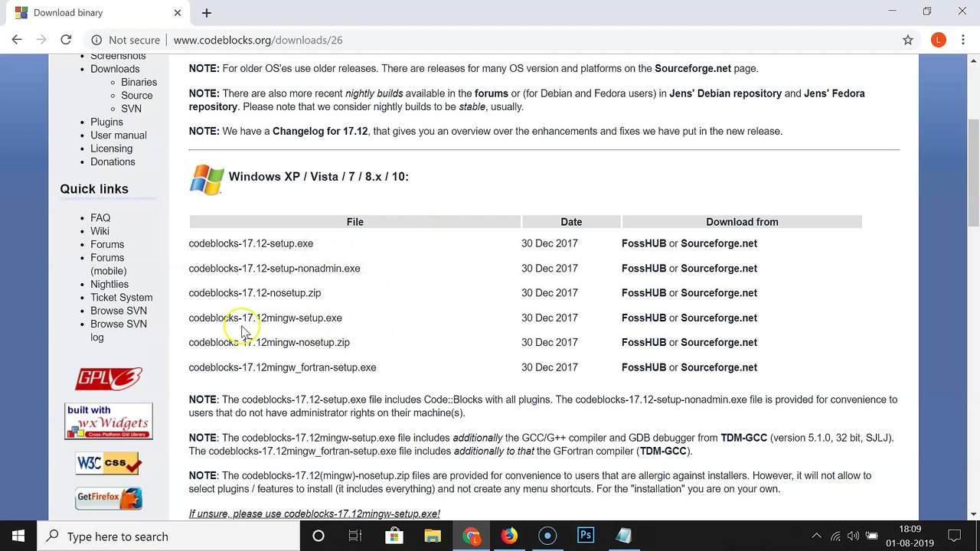Open the Changelog for 17.12 link
Viewport: 980px width, 551px height.
click(320, 131)
